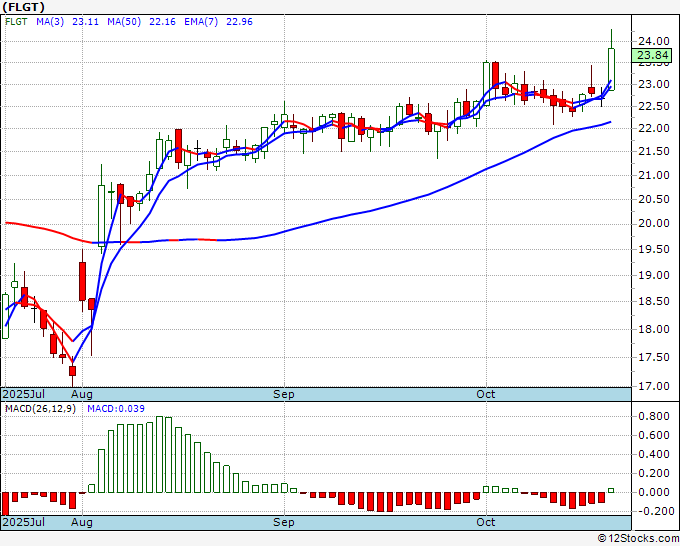Image resolution: width=680 pixels, height=546 pixels.
Task: Click the 17.50 price axis label
Action: tap(654, 357)
